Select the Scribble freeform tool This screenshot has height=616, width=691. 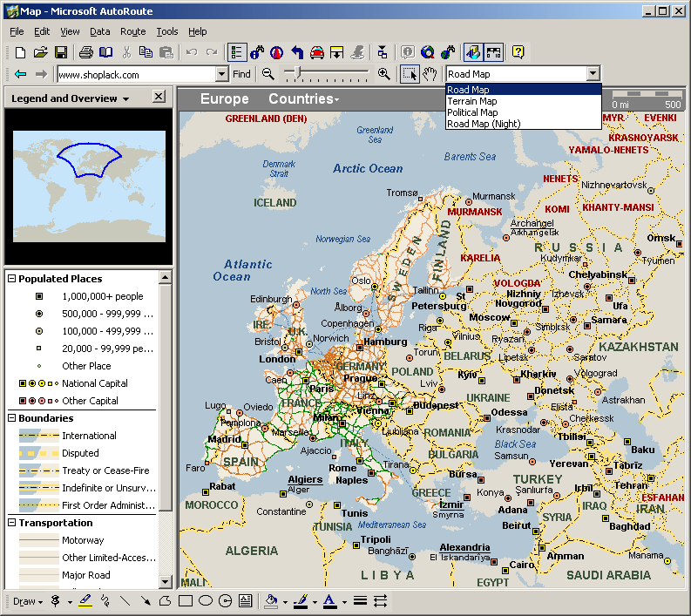point(105,601)
